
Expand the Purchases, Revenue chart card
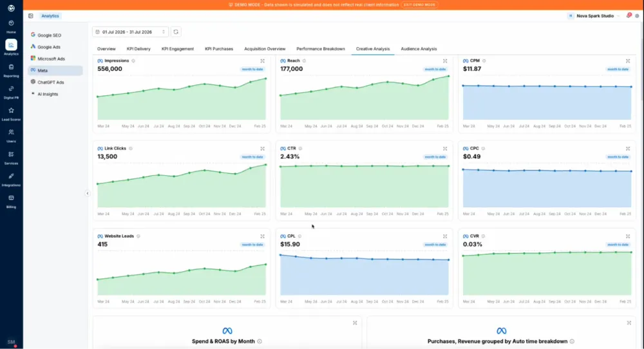tap(629, 323)
